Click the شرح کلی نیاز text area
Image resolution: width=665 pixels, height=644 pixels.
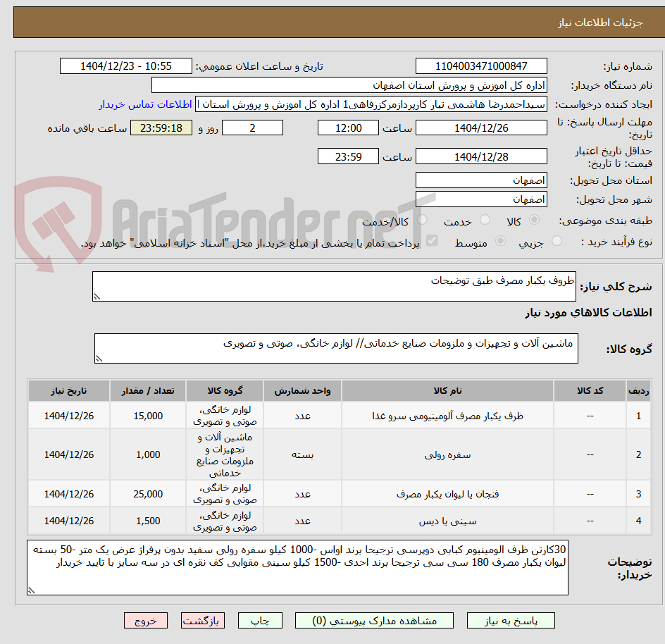[334, 286]
